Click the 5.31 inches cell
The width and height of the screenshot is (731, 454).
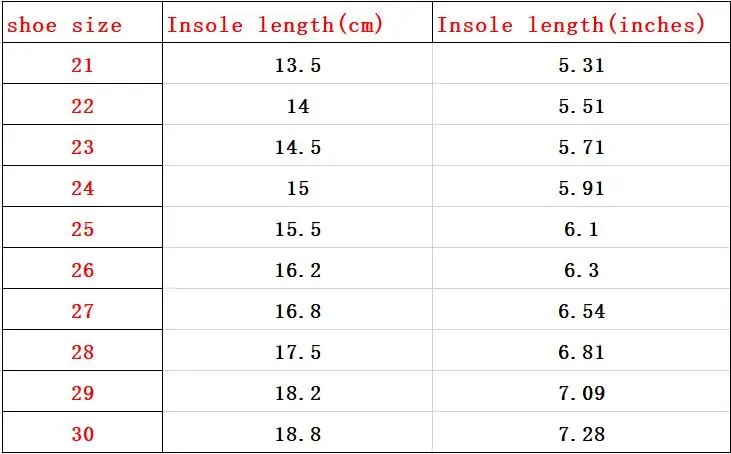pos(581,64)
